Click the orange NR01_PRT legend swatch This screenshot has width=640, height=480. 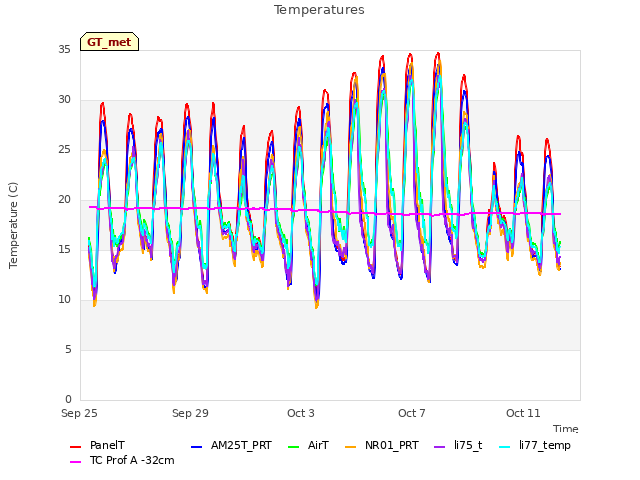coord(351,447)
